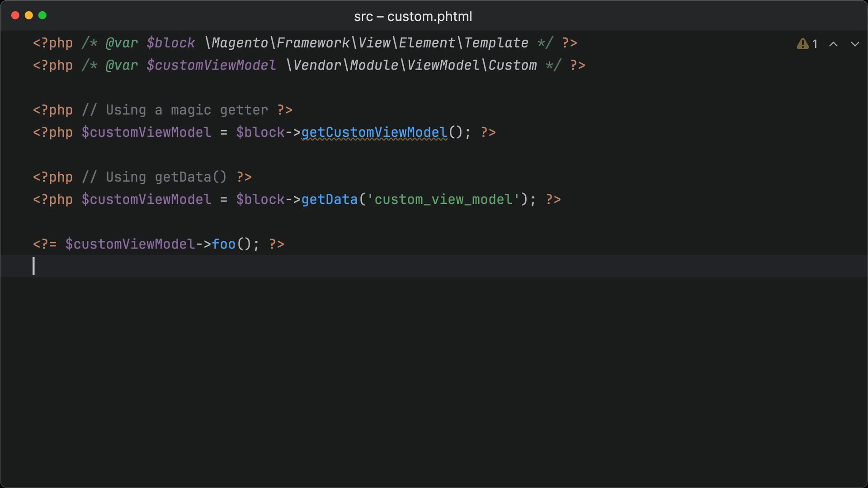Click the foo() method call
The image size is (868, 488).
pyautogui.click(x=224, y=244)
